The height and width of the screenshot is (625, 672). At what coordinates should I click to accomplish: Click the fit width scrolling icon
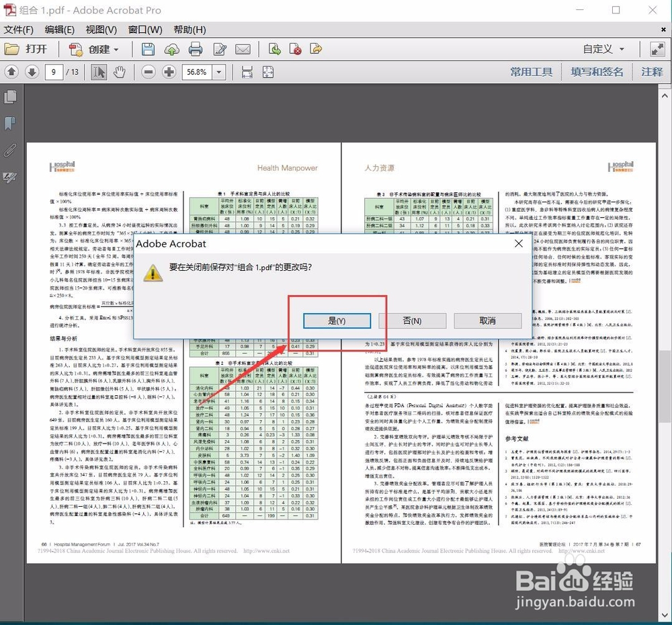pos(247,72)
